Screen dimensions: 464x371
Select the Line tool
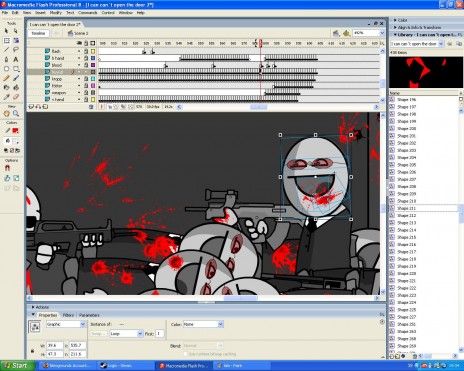6,50
